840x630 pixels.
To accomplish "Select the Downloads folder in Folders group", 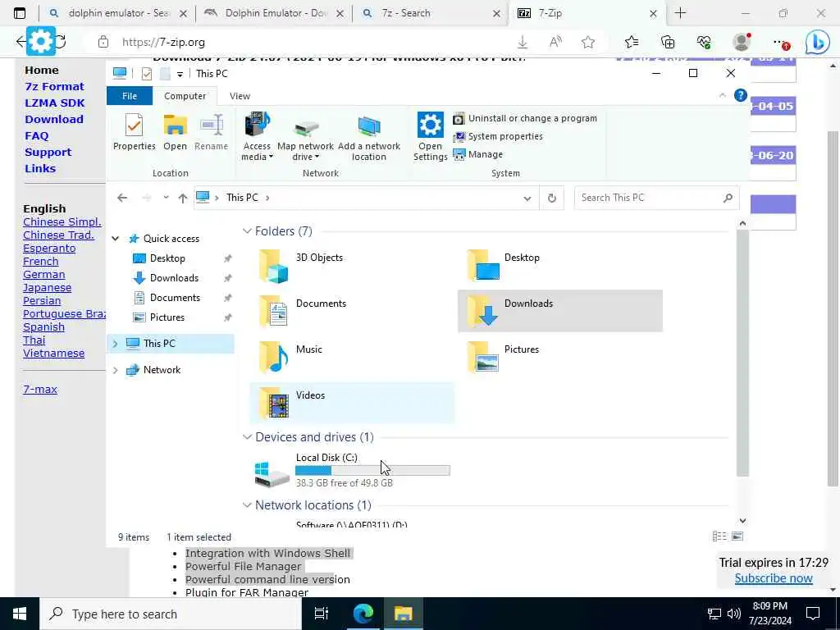I will tap(559, 311).
